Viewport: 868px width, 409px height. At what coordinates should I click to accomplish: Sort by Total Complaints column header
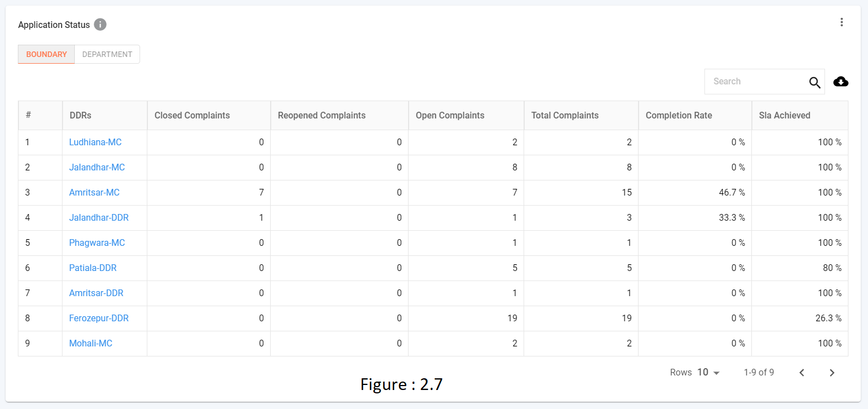tap(565, 116)
